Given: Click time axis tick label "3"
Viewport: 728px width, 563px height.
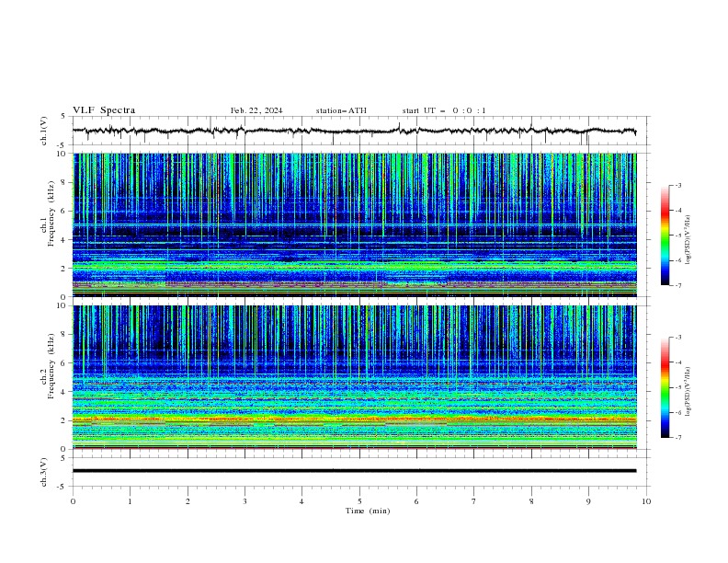Looking at the screenshot, I should pyautogui.click(x=245, y=501).
